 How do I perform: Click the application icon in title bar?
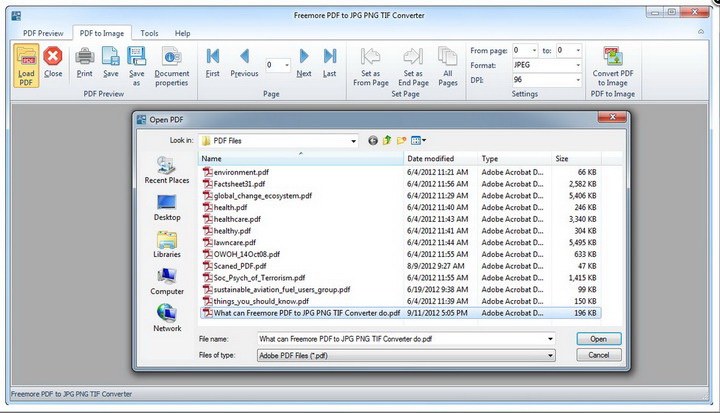point(17,16)
